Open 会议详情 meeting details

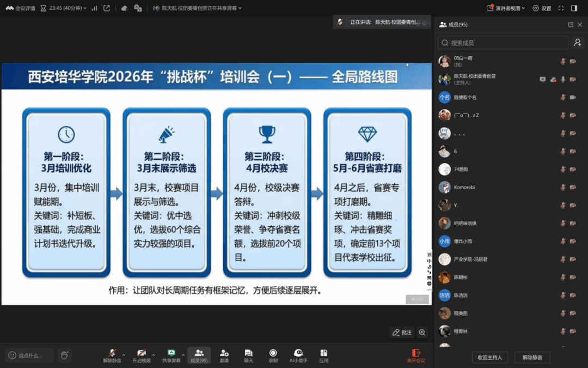click(21, 8)
